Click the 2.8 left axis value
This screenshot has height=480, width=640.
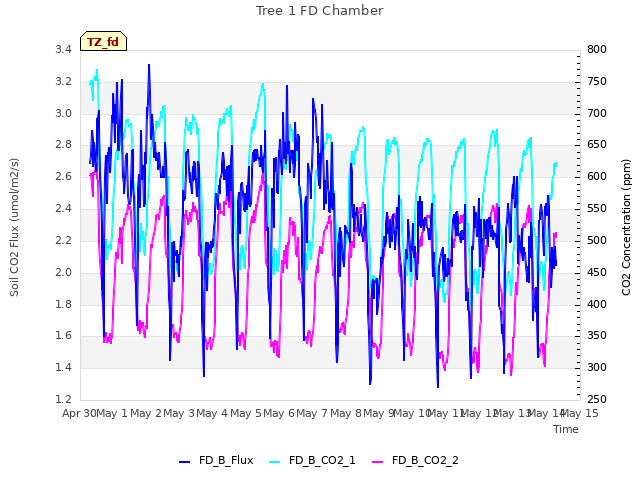[x=63, y=144]
